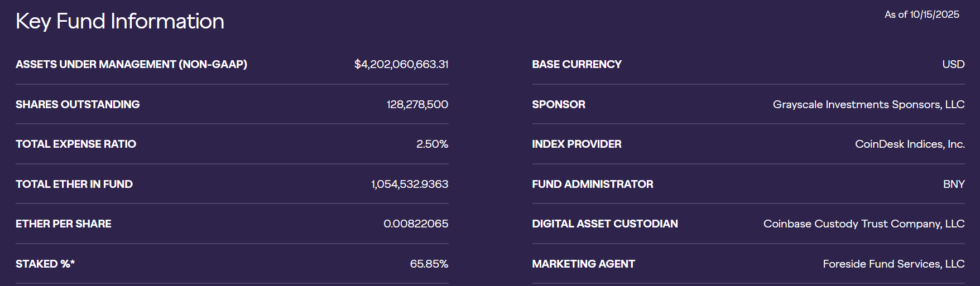Click Coinbase Custody Trust Company, LLC custodian
The image size is (980, 286).
[864, 224]
